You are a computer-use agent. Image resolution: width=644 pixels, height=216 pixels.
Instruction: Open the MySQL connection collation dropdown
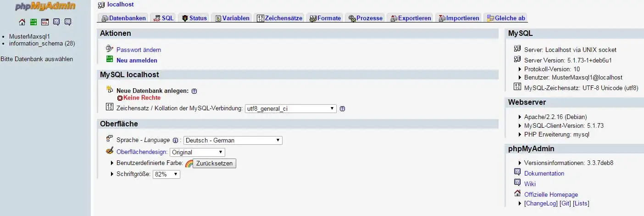tap(291, 109)
